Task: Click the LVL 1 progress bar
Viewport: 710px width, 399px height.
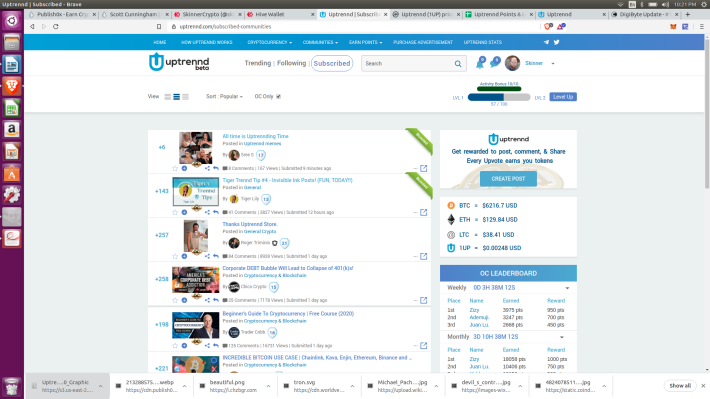Action: [x=499, y=97]
